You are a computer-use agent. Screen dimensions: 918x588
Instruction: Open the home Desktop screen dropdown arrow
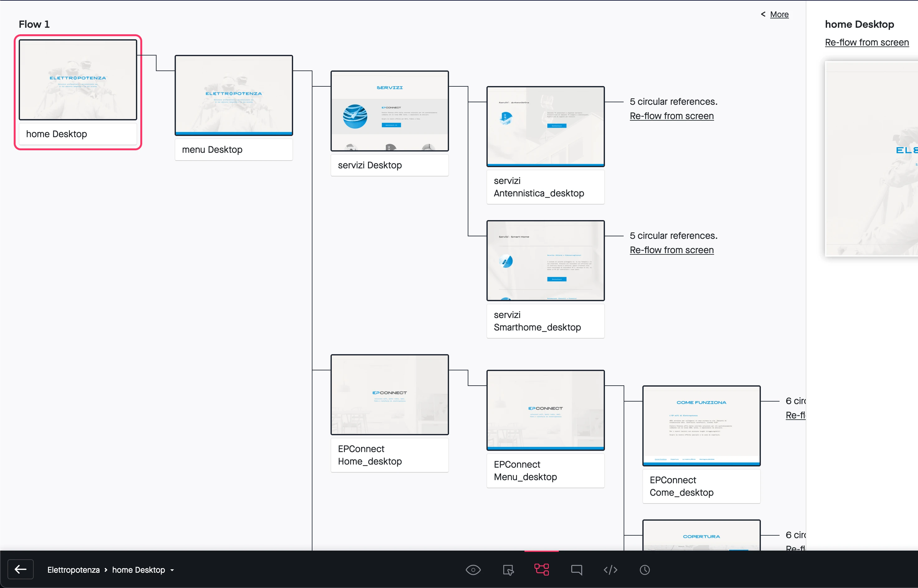tap(172, 570)
